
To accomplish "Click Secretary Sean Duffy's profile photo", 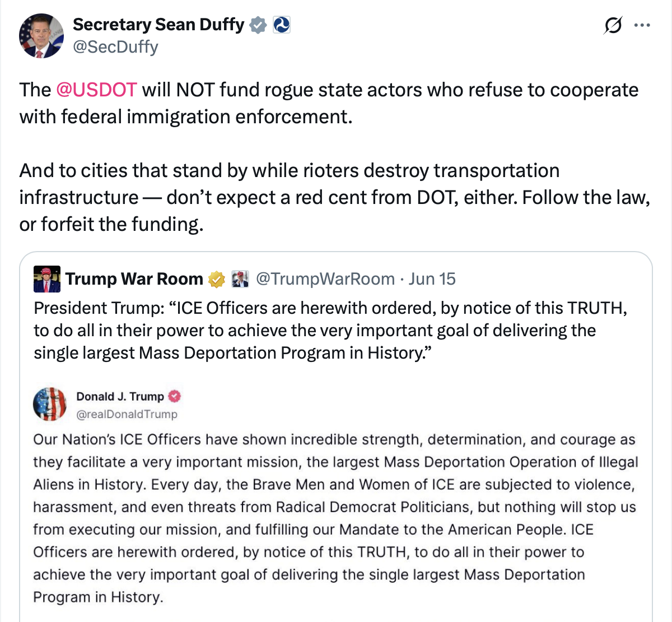I will [x=41, y=36].
